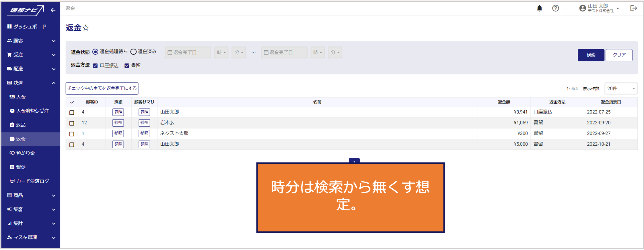
Task: Open the ダッシュボード sidebar item
Action: point(30,27)
